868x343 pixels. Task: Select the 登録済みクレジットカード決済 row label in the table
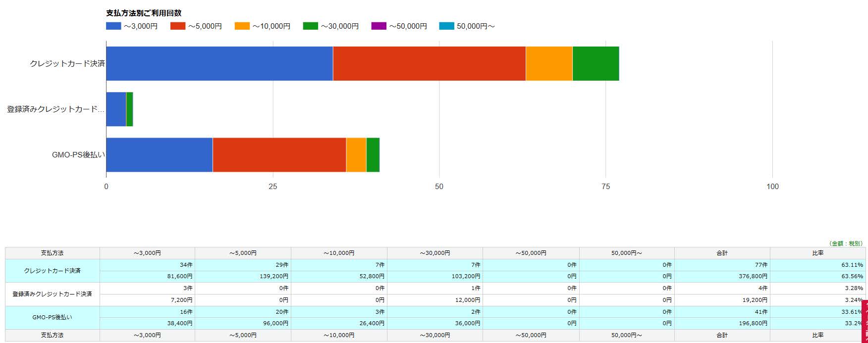click(53, 294)
